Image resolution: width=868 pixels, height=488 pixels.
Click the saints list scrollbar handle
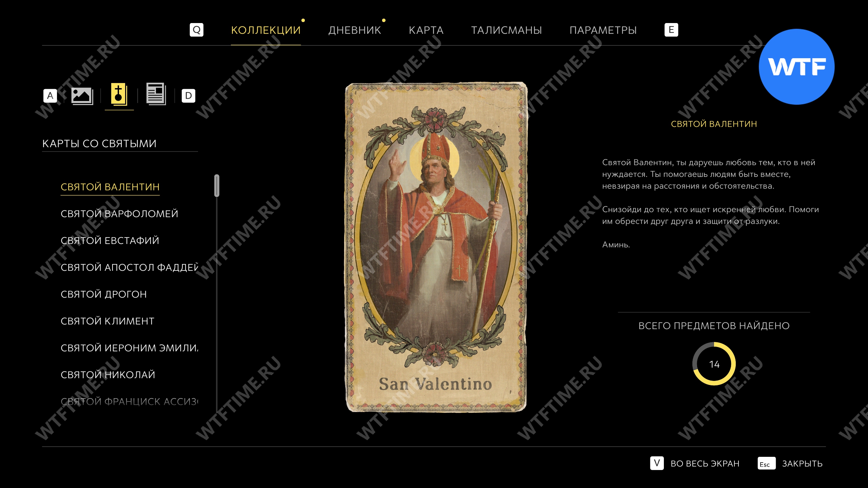(217, 185)
